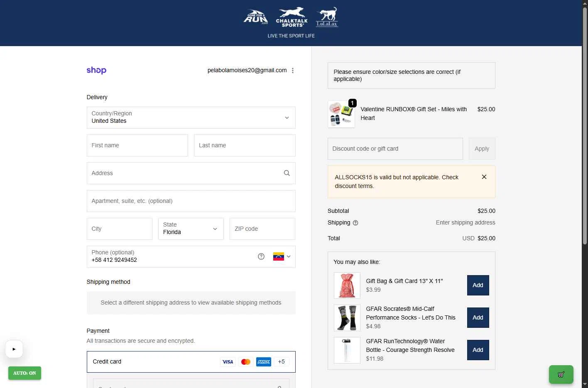Click the Valentine RUNBOX Gift Set title

point(414,114)
